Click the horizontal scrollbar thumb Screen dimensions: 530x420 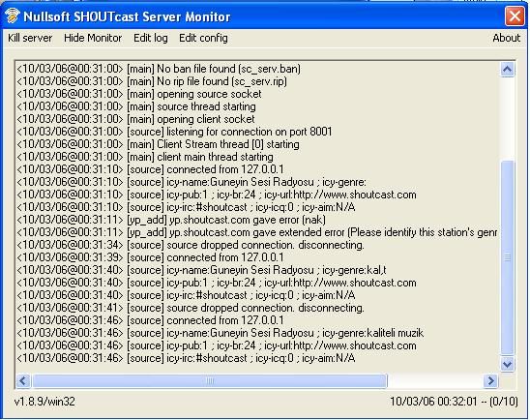209,381
